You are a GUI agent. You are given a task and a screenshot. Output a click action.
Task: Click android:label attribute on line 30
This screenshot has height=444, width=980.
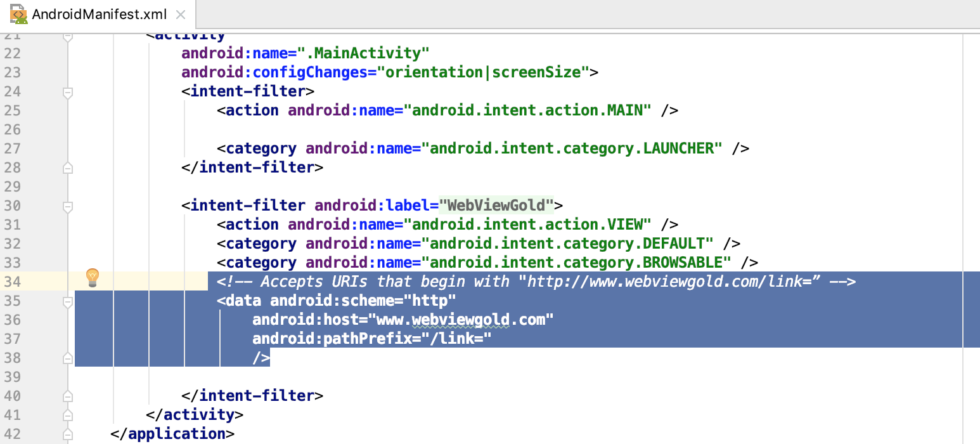click(373, 205)
